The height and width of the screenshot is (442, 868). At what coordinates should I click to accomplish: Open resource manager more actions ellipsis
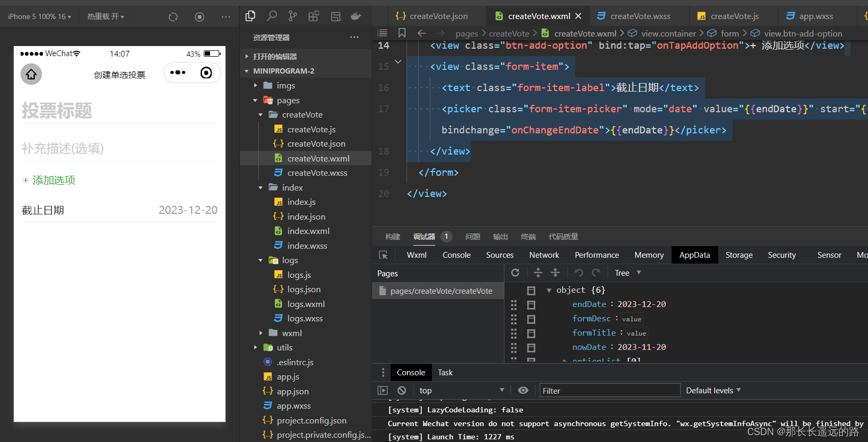pyautogui.click(x=354, y=37)
